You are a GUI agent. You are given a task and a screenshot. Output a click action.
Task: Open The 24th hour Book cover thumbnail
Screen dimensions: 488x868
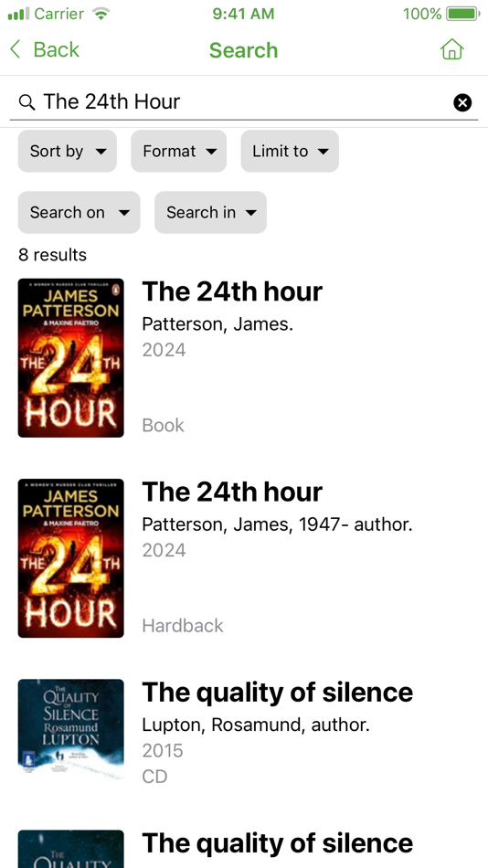(x=71, y=358)
